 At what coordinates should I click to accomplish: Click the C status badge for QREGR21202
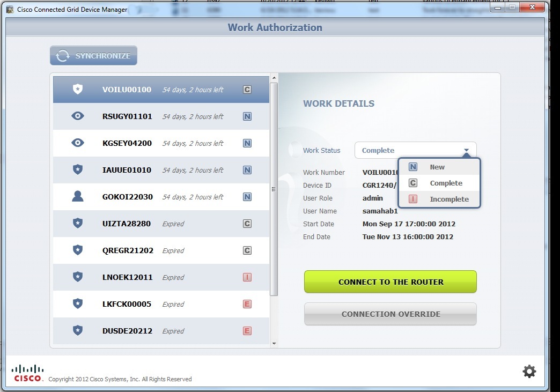coord(247,250)
